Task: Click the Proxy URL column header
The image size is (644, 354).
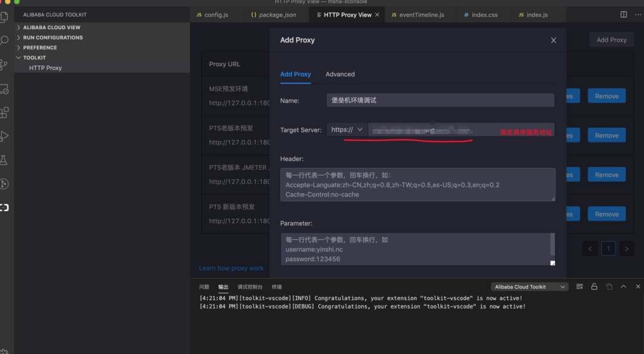Action: click(x=225, y=64)
